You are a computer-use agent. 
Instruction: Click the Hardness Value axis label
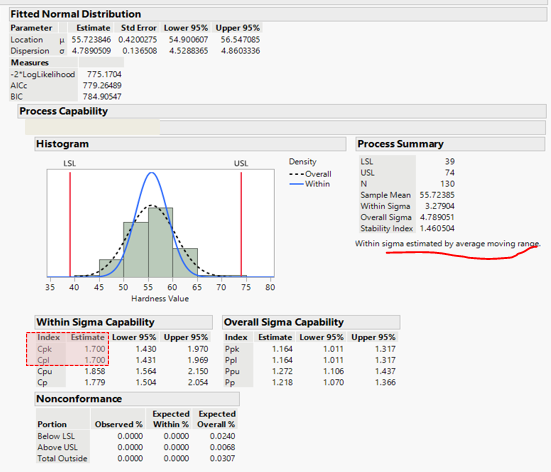click(160, 298)
